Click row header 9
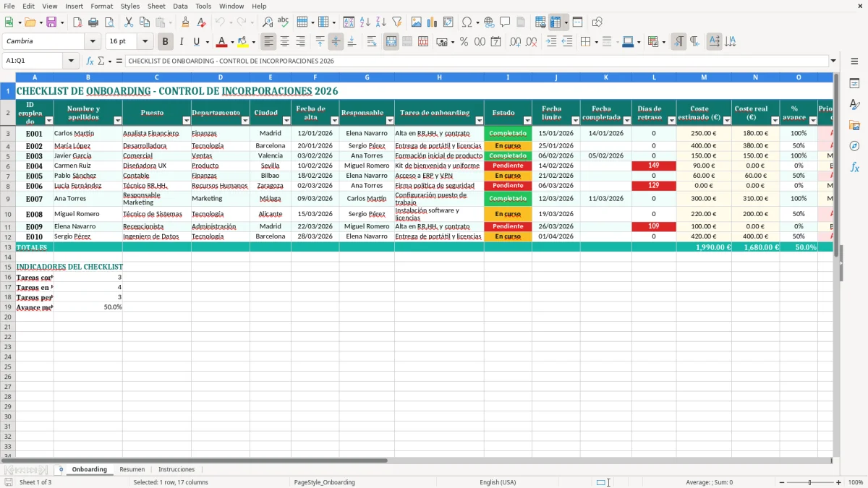 tap(8, 199)
